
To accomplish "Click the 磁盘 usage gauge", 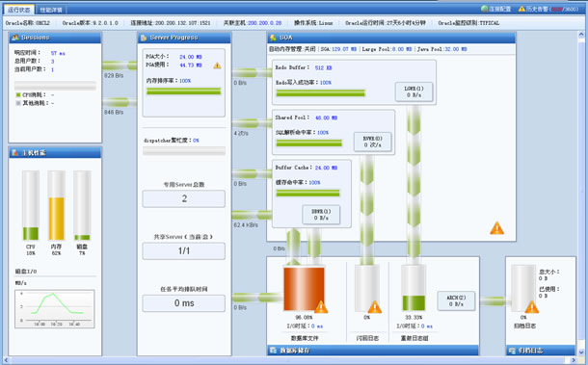I will [x=82, y=205].
